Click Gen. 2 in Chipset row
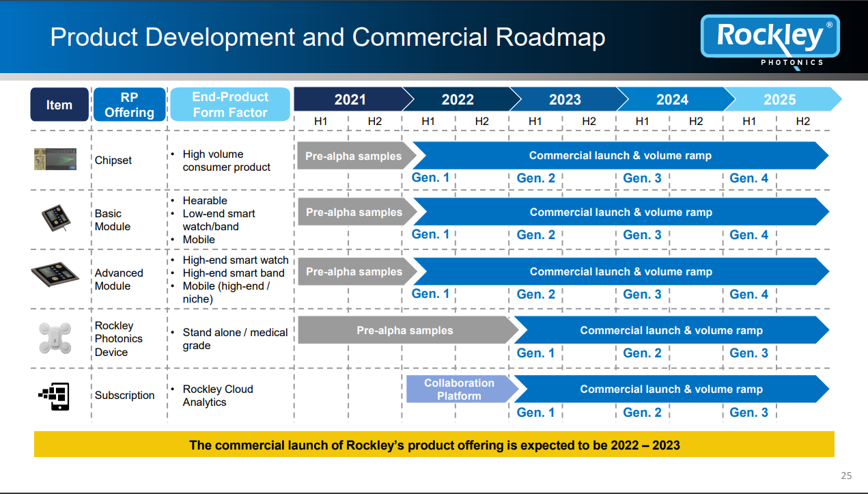The height and width of the screenshot is (494, 868). pos(536,178)
